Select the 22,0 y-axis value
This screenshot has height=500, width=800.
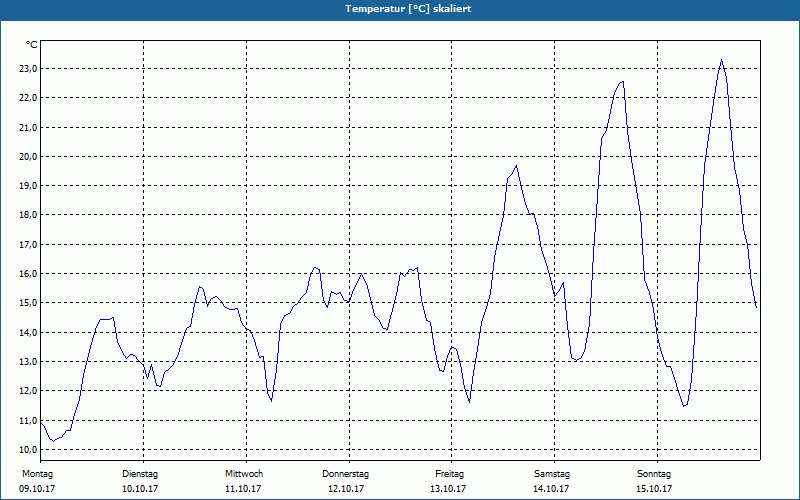pyautogui.click(x=28, y=98)
